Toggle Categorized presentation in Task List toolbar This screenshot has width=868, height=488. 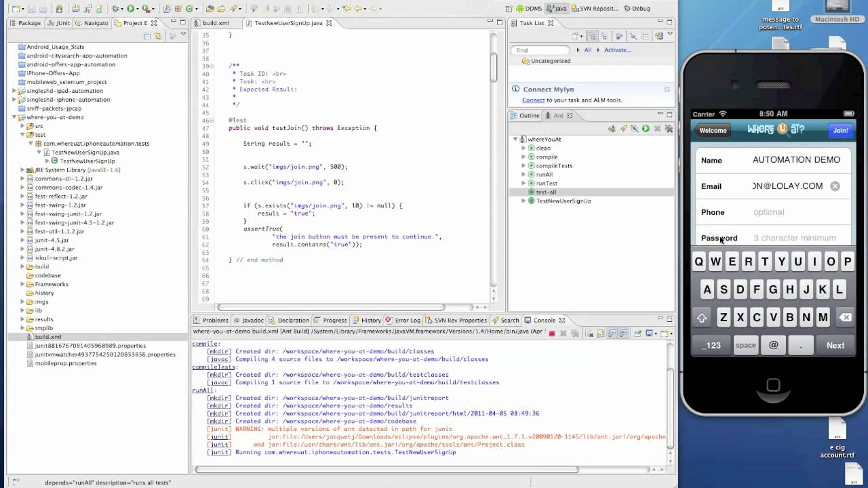592,36
